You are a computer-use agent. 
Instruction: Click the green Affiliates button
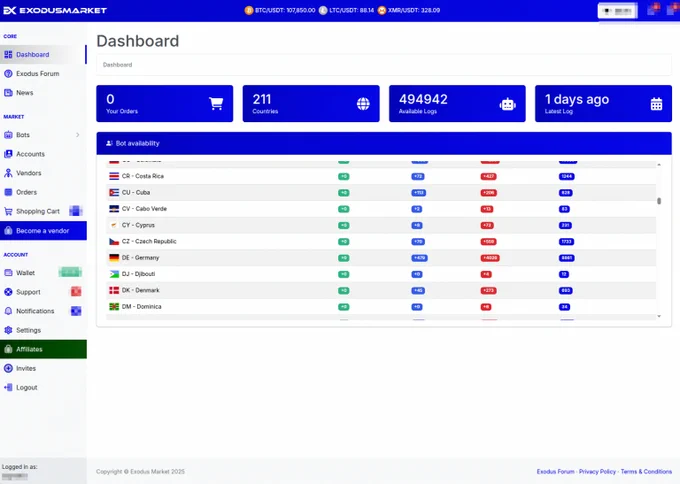pos(43,349)
